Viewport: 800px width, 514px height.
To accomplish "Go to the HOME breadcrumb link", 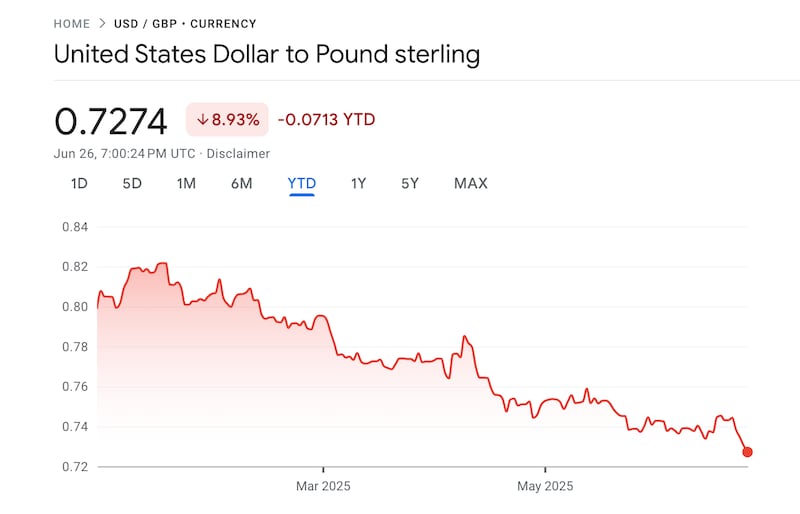I will [71, 23].
